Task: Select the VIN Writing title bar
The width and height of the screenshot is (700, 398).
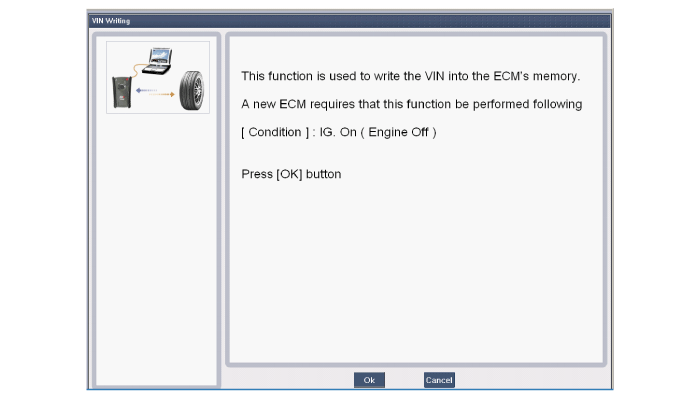Action: (x=350, y=21)
